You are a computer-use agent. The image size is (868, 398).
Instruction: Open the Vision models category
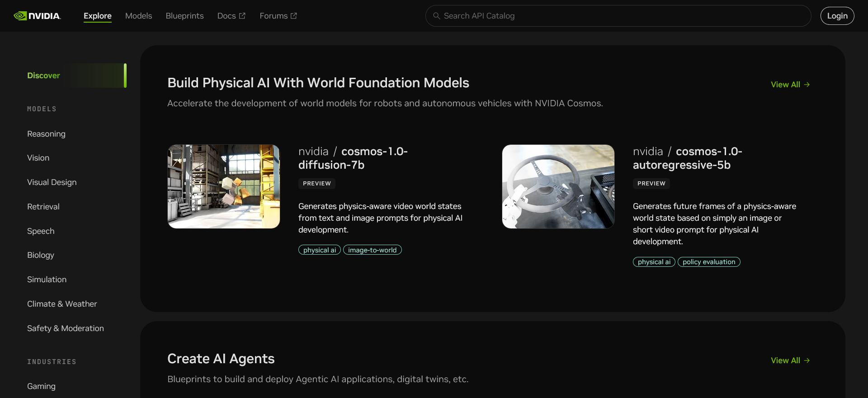pos(38,158)
